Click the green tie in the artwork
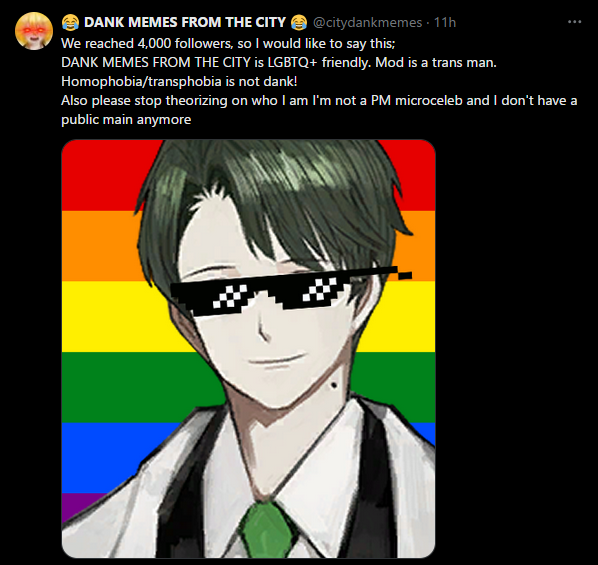The height and width of the screenshot is (565, 598). tap(268, 530)
